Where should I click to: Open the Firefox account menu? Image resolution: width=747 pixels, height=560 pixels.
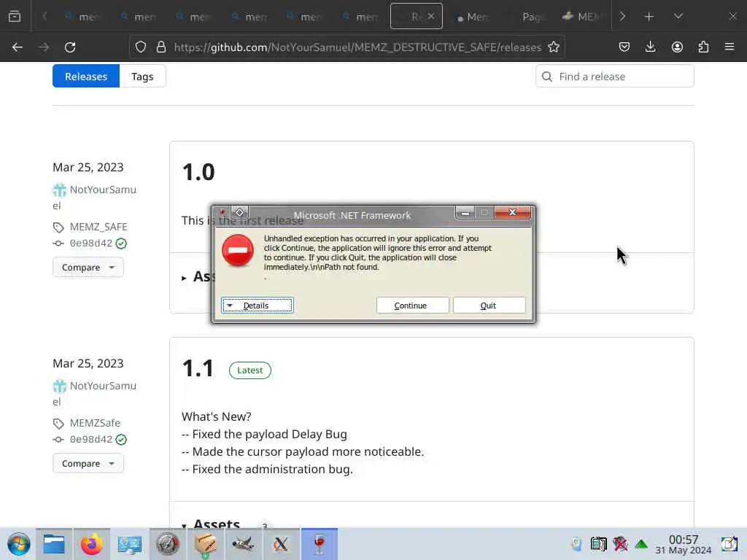point(677,47)
